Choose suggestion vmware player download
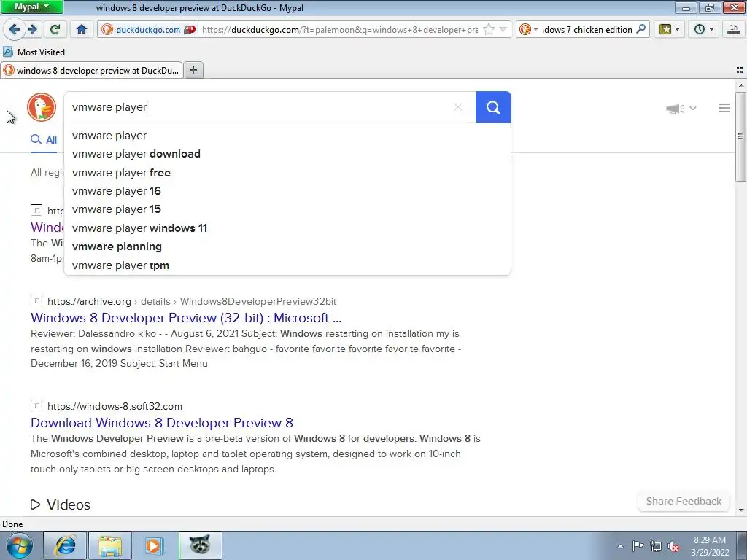 [x=287, y=154]
